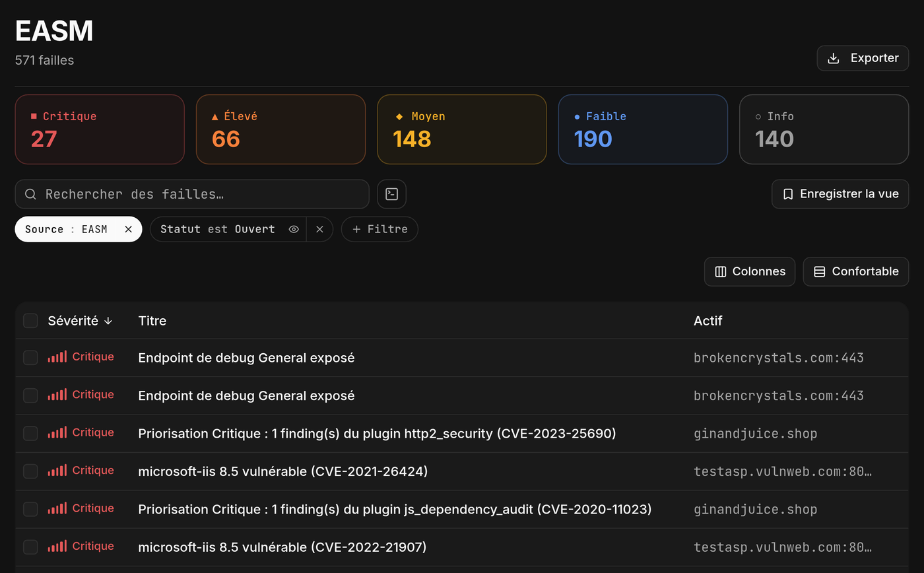Open microsoft-iis 8.5 vulnérable CVE-2022-21907 title

point(282,547)
